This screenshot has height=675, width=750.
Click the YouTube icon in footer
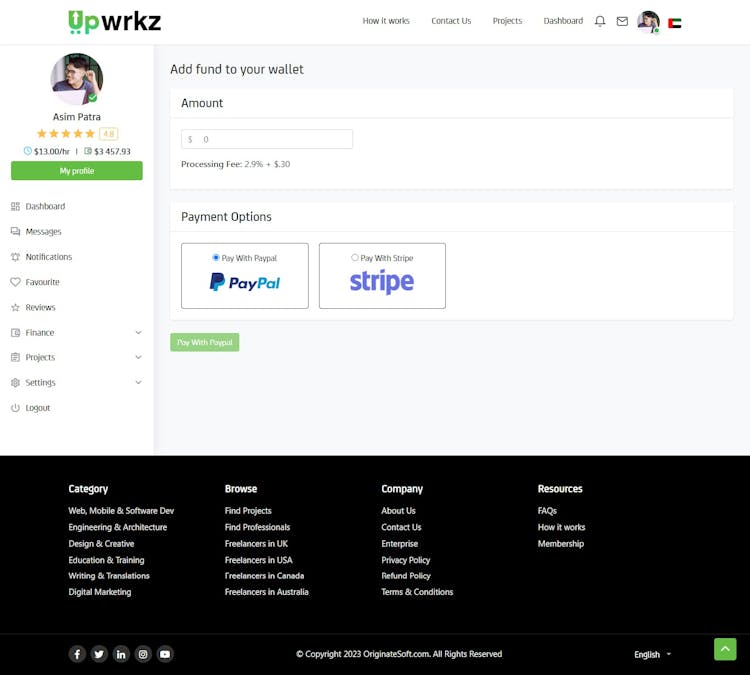tap(165, 654)
